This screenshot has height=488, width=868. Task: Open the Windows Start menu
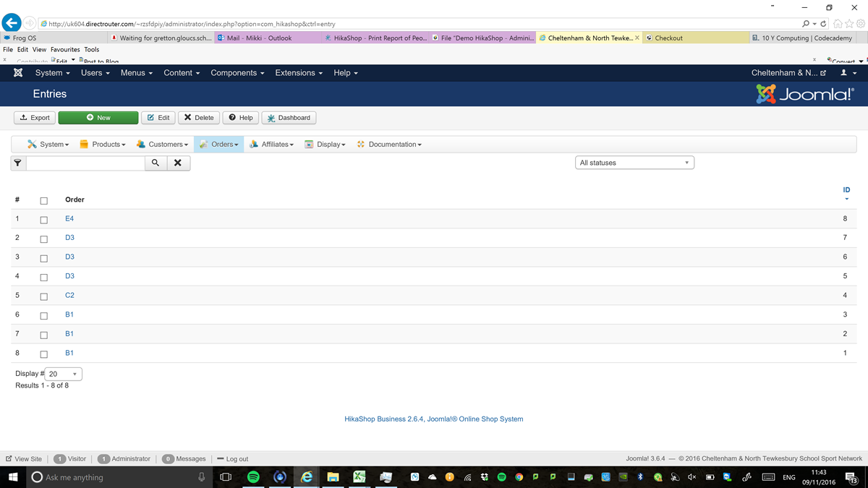12,477
